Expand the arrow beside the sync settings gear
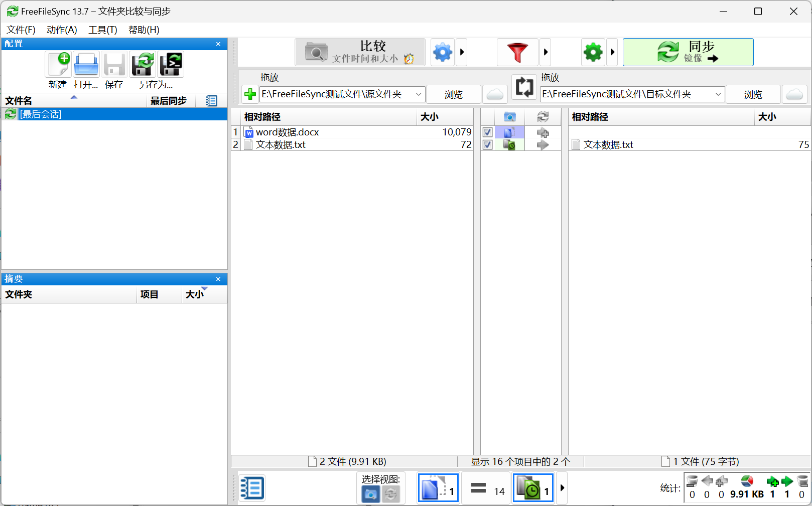This screenshot has height=506, width=812. click(612, 52)
